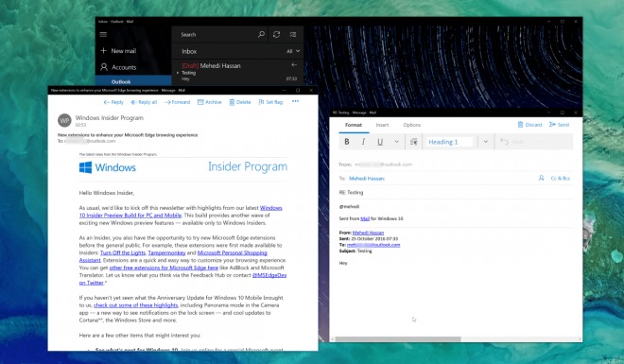Image resolution: width=624 pixels, height=364 pixels.
Task: Sync the mailbox with refresh icon
Action: pyautogui.click(x=276, y=35)
